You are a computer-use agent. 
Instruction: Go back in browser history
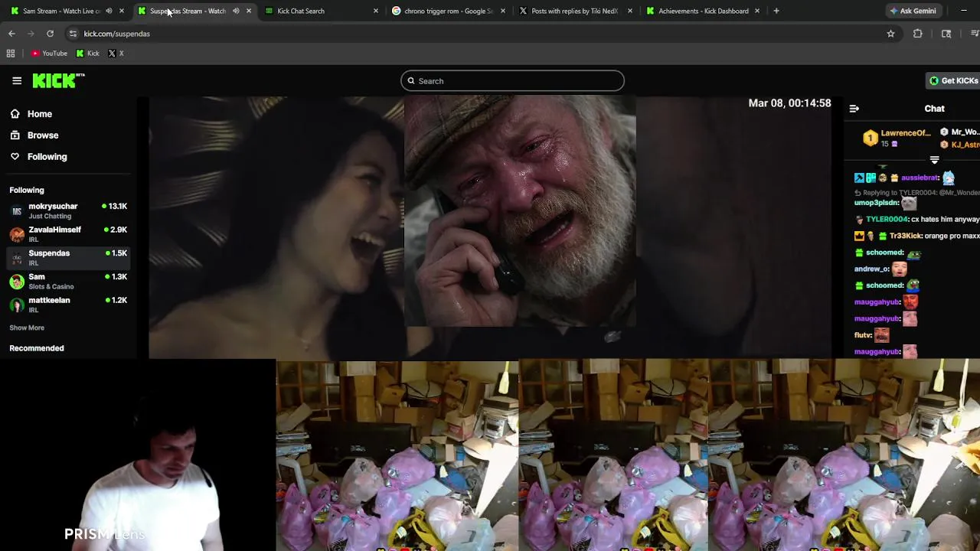(x=11, y=34)
